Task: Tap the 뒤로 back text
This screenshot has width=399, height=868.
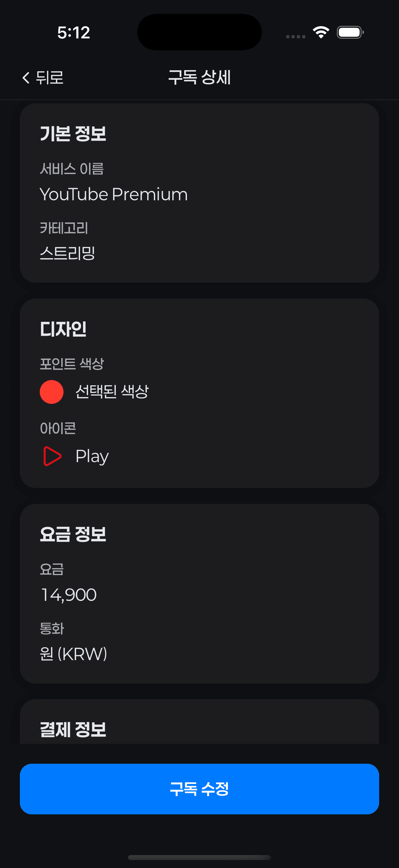Action: pyautogui.click(x=50, y=78)
